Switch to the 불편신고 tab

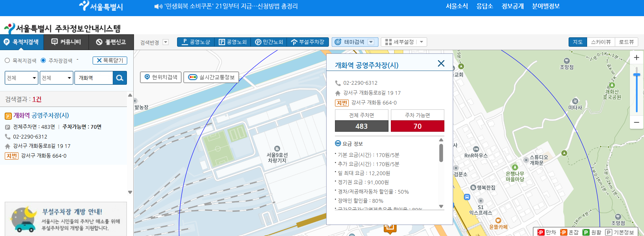[x=111, y=42]
